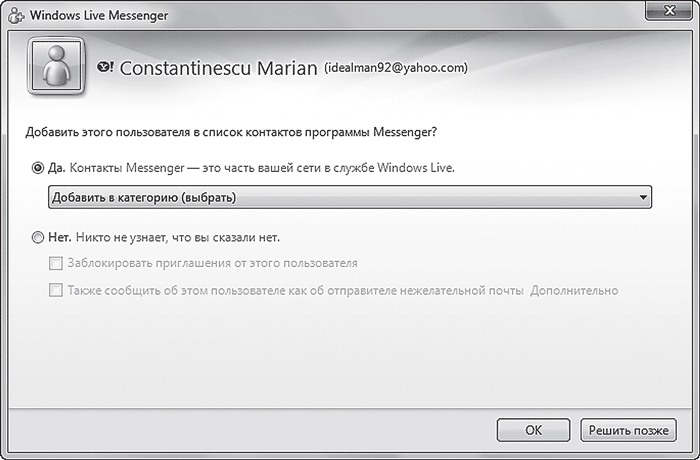Viewport: 700px width, 460px height.
Task: Enable the "Также сообщить об этом пользователе" checkbox
Action: click(56, 291)
